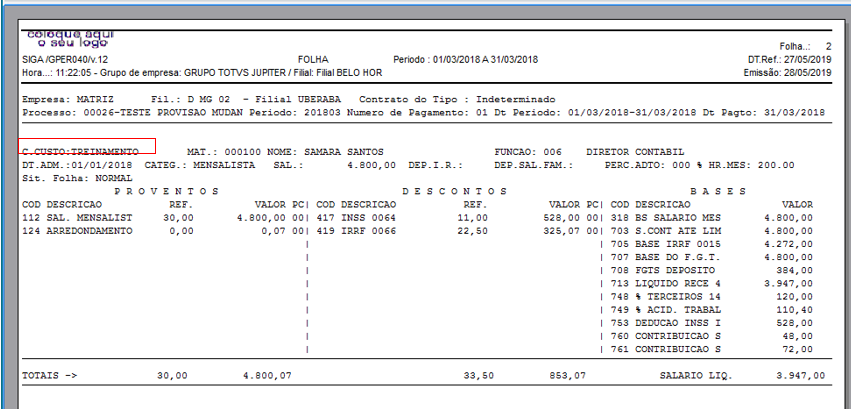Click the 120,00 TERCEIROS value

point(794,297)
